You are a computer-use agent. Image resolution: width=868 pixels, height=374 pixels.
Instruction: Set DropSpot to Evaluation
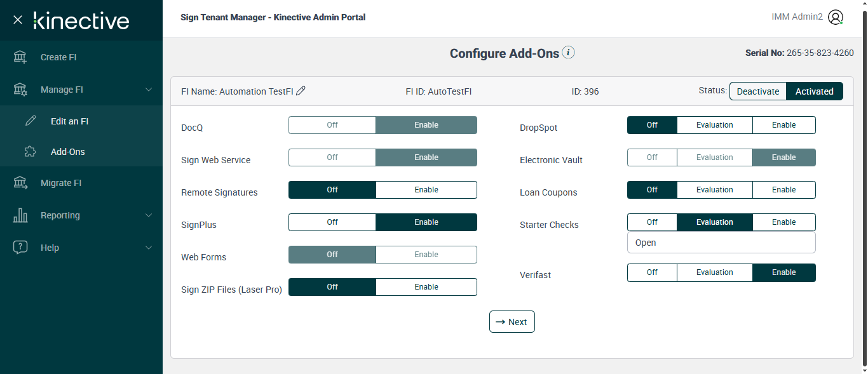click(x=714, y=125)
